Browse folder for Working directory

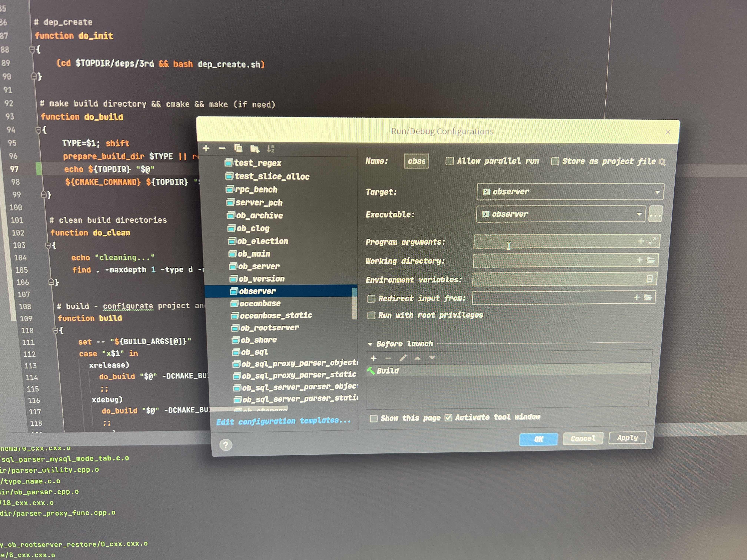point(650,260)
